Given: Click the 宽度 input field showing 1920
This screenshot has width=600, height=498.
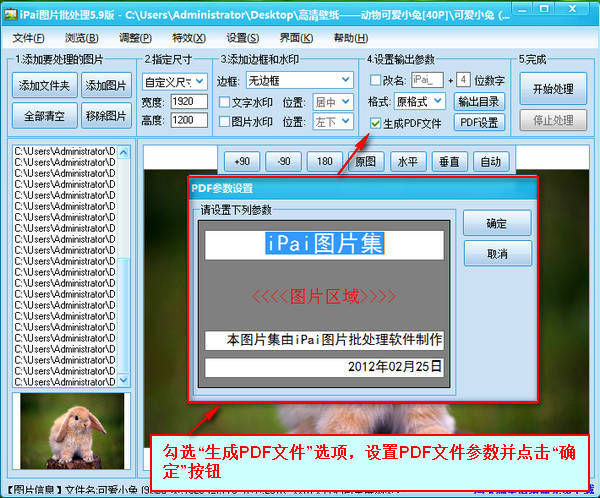Looking at the screenshot, I should point(189,101).
